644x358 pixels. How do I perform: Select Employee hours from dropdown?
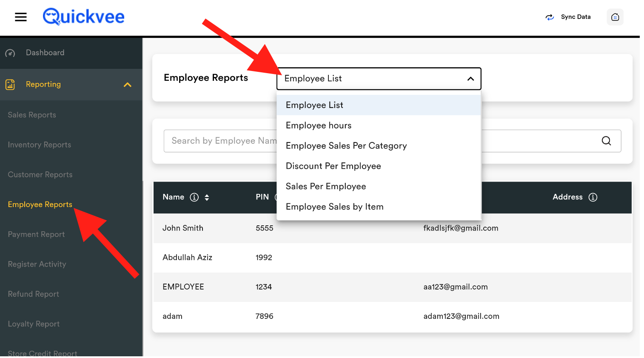click(319, 125)
